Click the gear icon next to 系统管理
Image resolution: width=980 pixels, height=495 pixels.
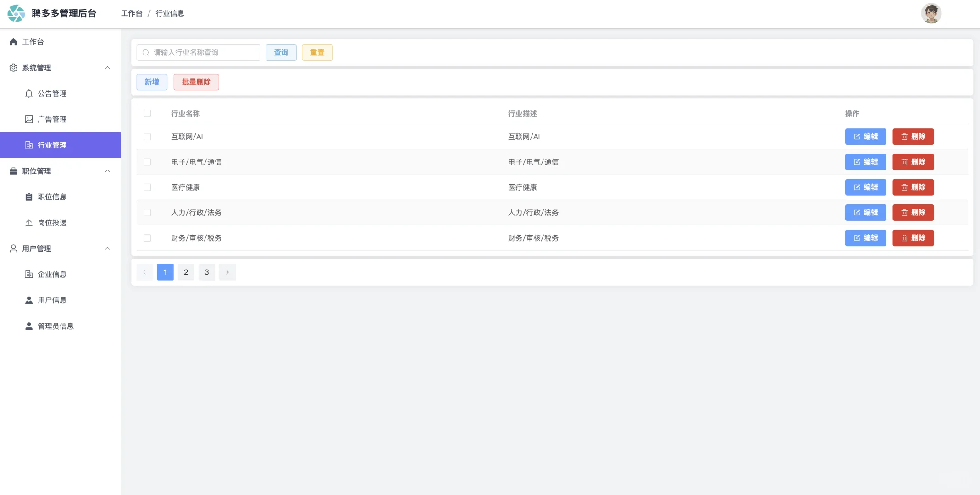13,68
